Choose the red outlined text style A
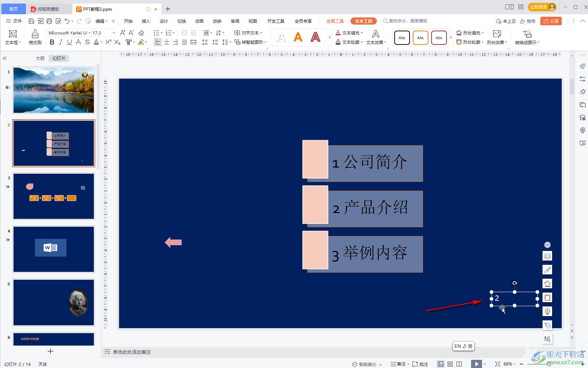The width and height of the screenshot is (588, 368). tap(315, 37)
